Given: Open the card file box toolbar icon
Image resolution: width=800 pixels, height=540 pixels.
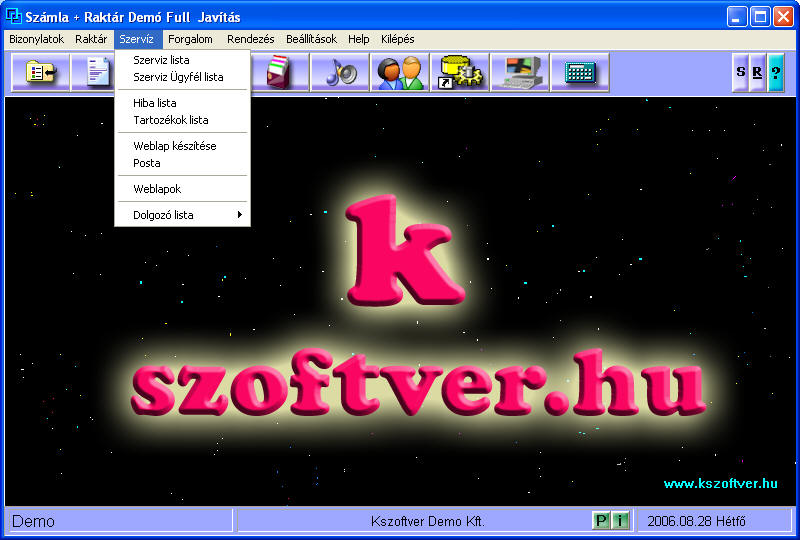Looking at the screenshot, I should coord(280,72).
